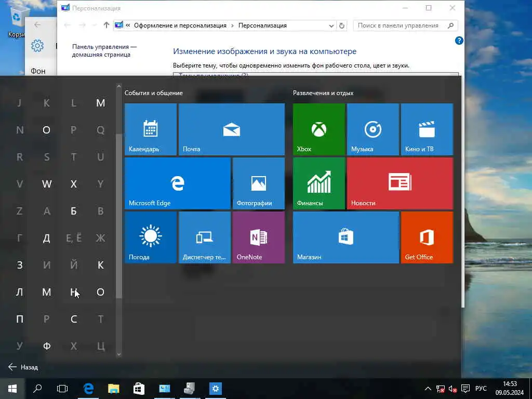Open the Погода weather tile

pyautogui.click(x=151, y=237)
